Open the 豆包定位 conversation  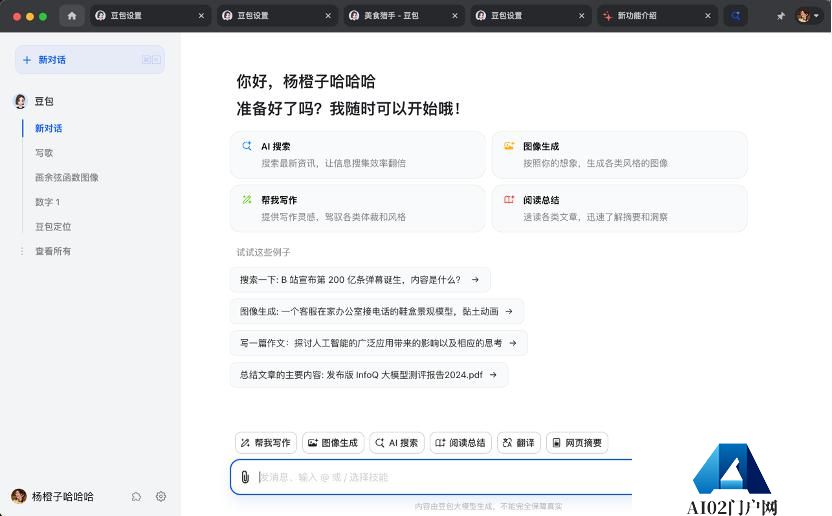(x=53, y=227)
